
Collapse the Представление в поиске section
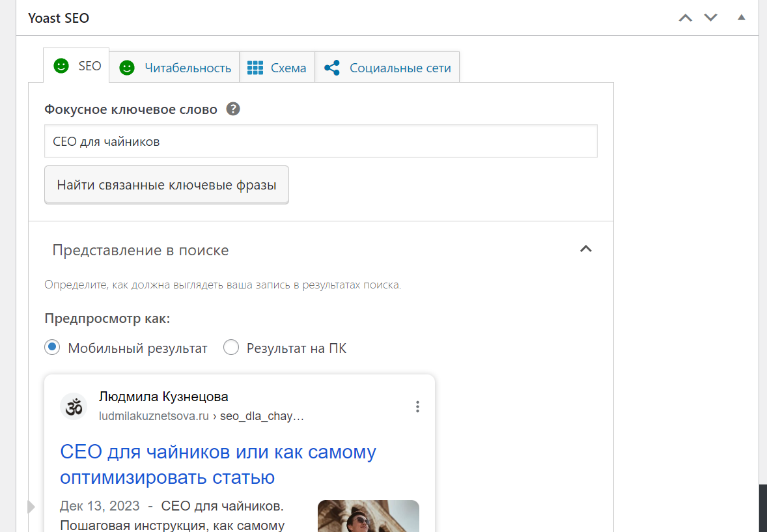pyautogui.click(x=585, y=249)
